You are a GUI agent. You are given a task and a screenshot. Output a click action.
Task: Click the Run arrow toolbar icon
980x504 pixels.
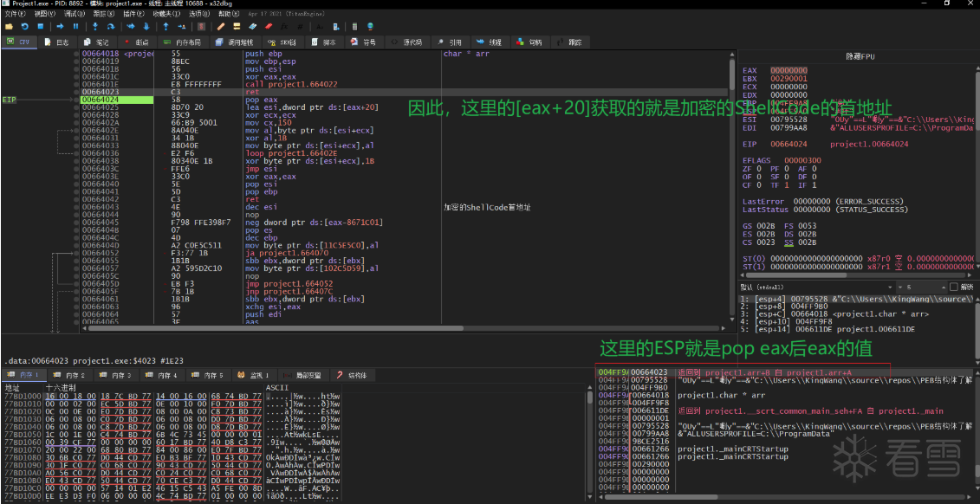60,27
